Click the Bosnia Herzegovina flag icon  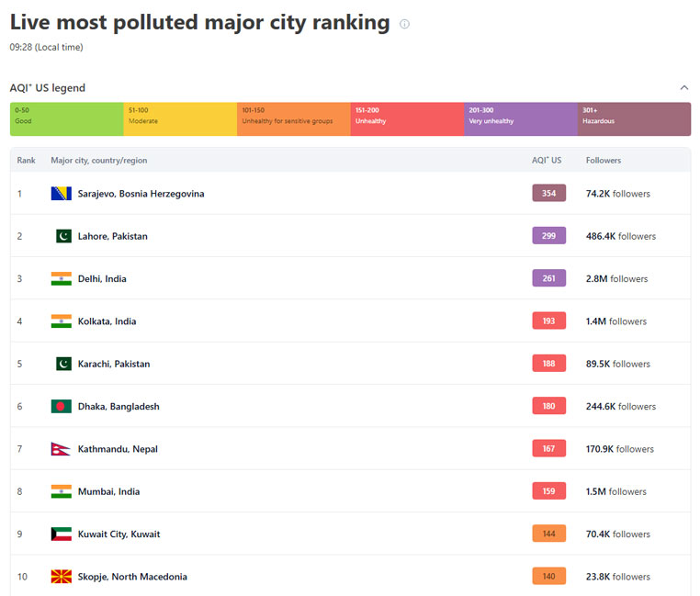62,194
